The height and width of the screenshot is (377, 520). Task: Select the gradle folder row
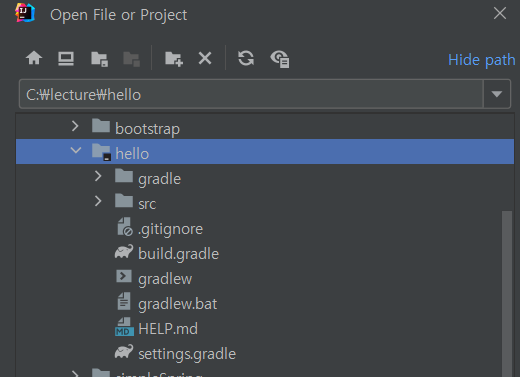265,177
